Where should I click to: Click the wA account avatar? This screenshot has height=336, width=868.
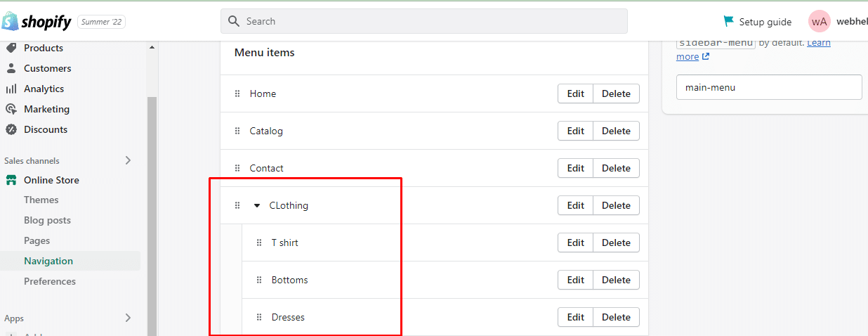coord(819,22)
